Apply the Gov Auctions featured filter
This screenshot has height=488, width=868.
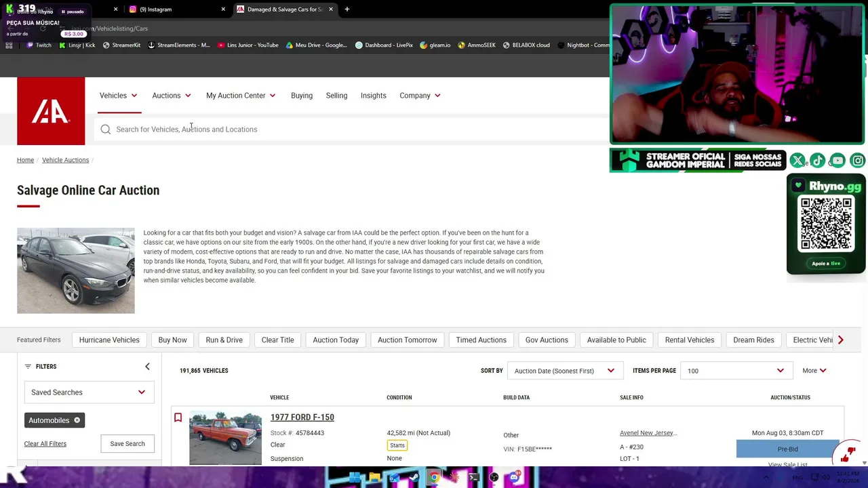[547, 340]
